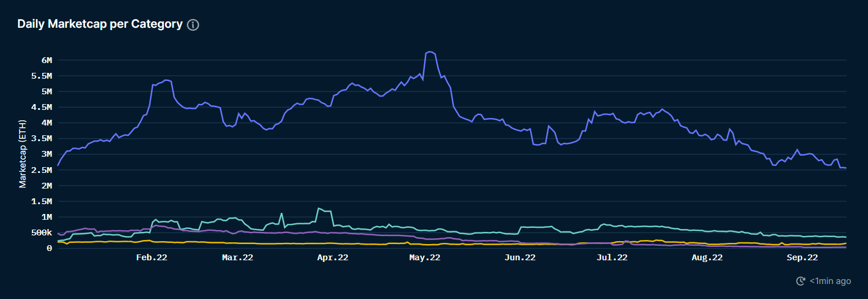Click the 'Apr.22' x-axis label
Image resolution: width=868 pixels, height=299 pixels.
point(332,258)
